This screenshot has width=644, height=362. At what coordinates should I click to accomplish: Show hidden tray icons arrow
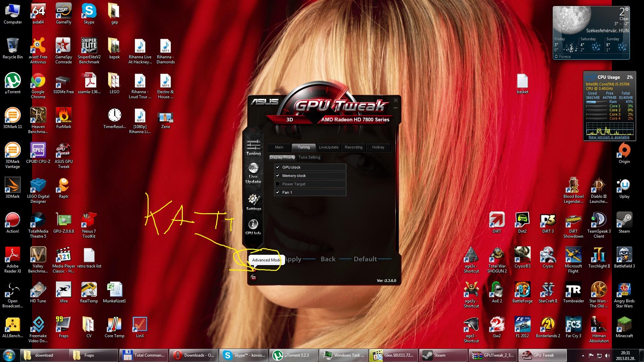[x=583, y=355]
